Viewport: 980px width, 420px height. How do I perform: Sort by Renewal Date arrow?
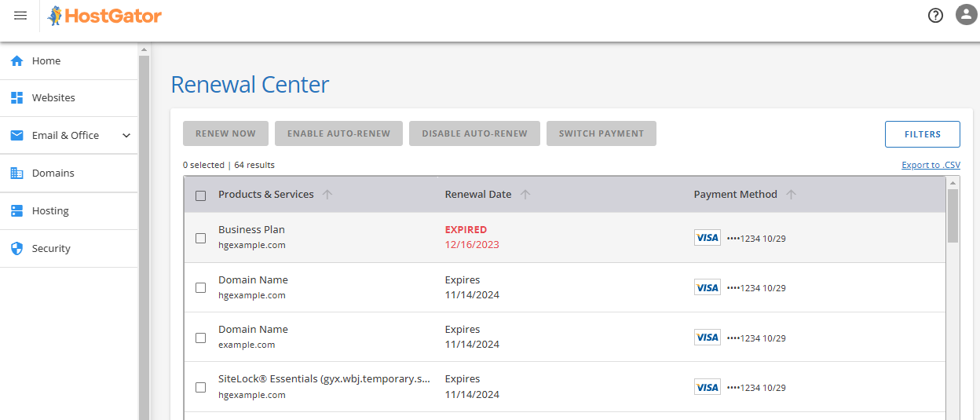click(525, 195)
